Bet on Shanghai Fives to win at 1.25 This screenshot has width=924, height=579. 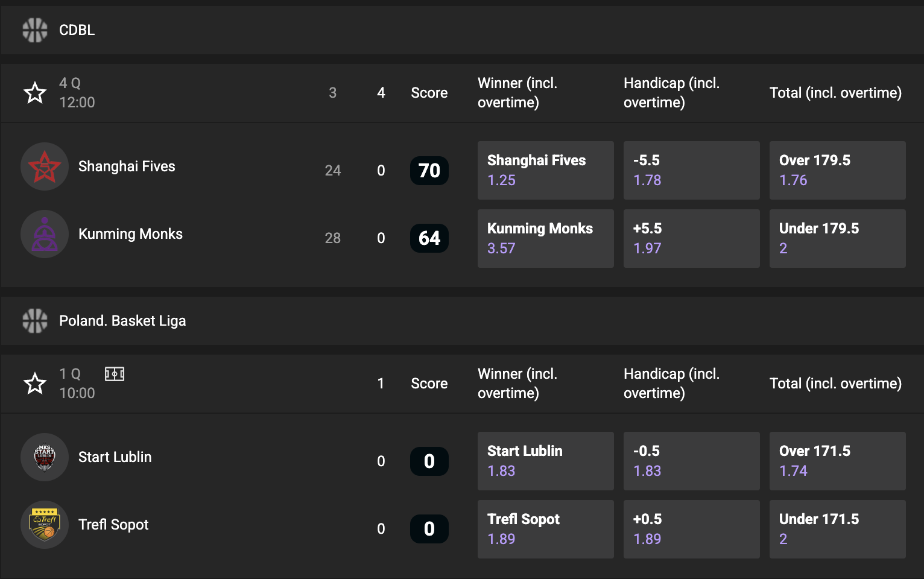(545, 171)
